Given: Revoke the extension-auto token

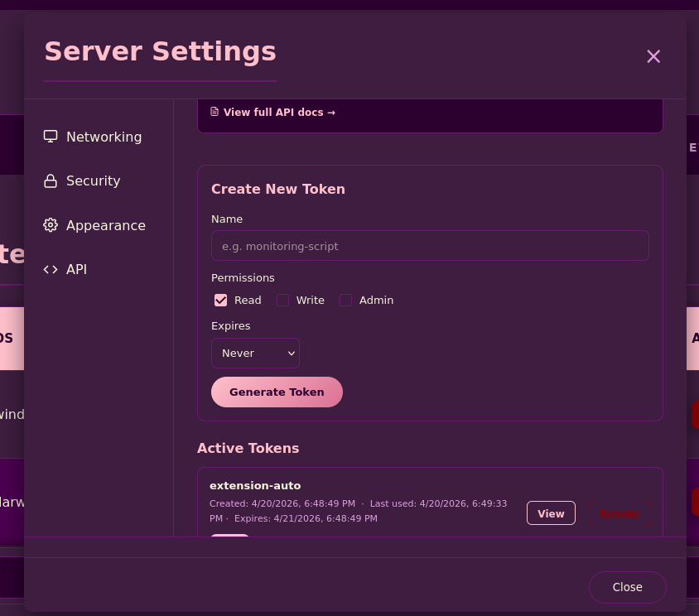Looking at the screenshot, I should click(x=620, y=514).
